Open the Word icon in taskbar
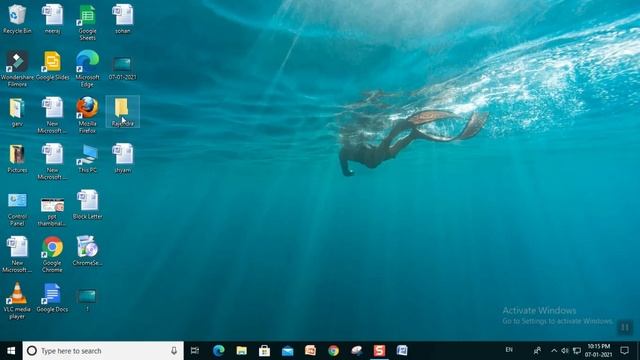Screen dimensions: 640x360 pos(402,351)
